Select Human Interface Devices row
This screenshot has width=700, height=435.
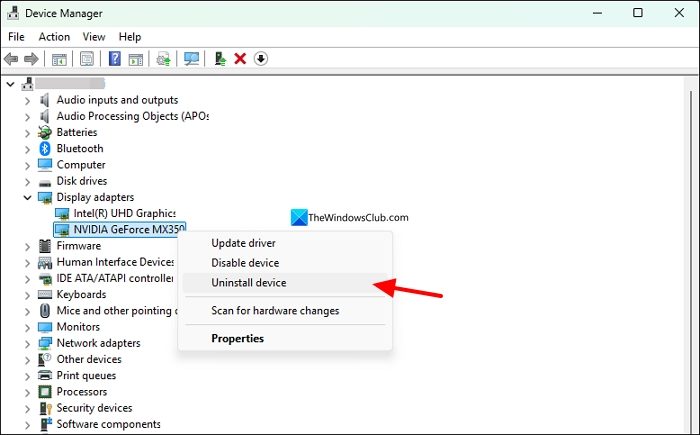[115, 262]
